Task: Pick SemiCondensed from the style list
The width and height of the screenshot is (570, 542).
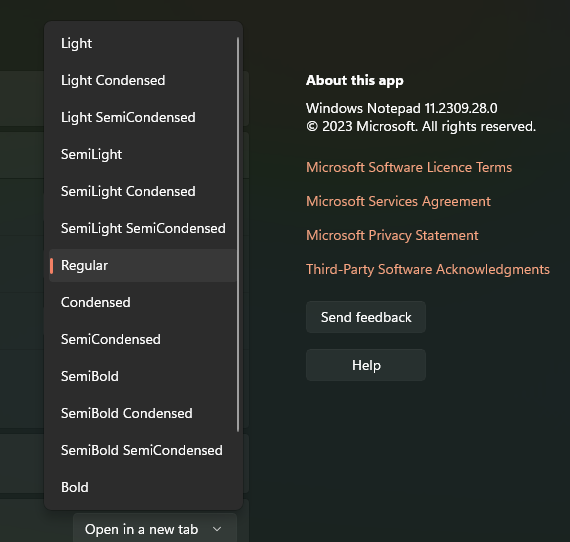Action: point(143,340)
